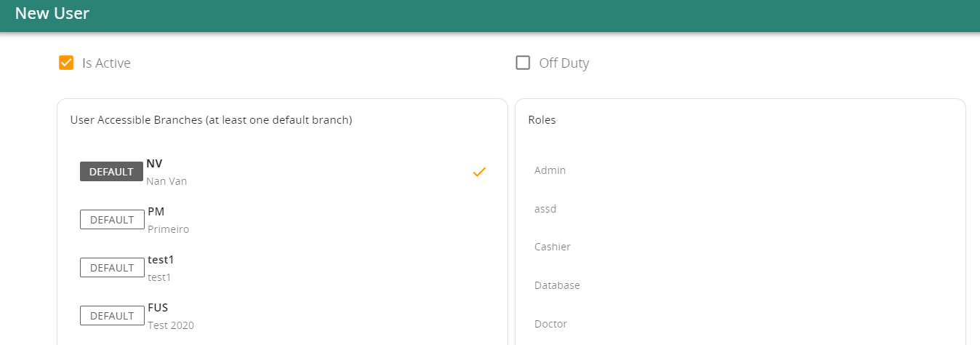Click the Roles panel heading
This screenshot has width=980, height=345.
[542, 120]
